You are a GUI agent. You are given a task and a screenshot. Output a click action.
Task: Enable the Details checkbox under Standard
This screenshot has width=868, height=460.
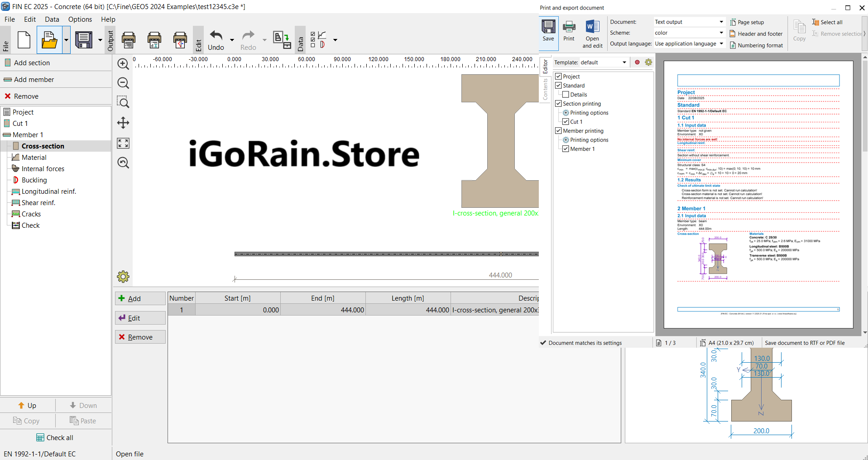pyautogui.click(x=566, y=95)
